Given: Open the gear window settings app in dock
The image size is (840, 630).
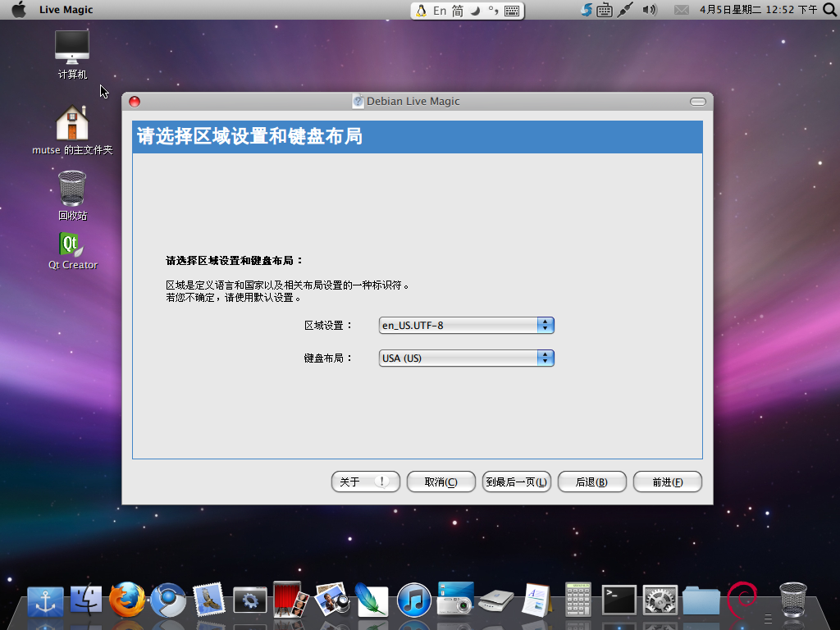Looking at the screenshot, I should click(x=250, y=600).
